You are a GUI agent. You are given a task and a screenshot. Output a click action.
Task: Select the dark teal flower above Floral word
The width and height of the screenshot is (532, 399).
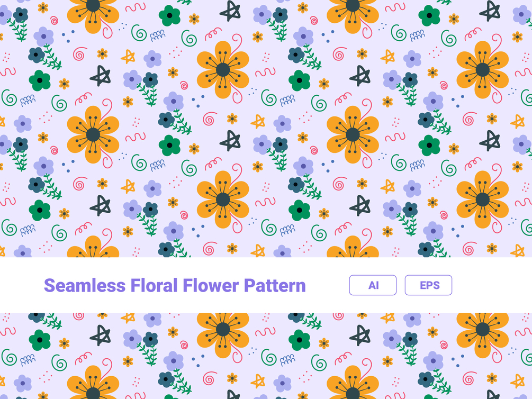pyautogui.click(x=166, y=249)
